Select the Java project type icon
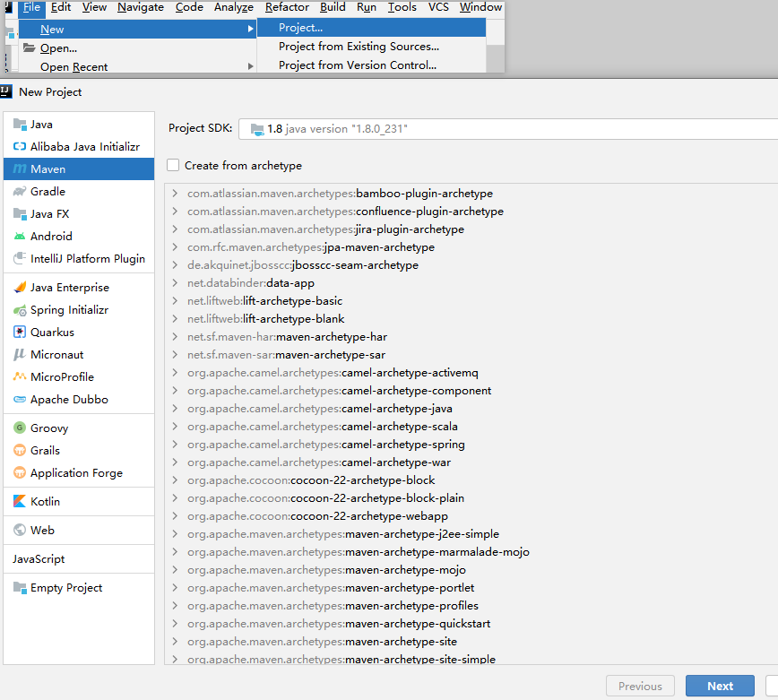Viewport: 778px width, 700px height. point(20,124)
